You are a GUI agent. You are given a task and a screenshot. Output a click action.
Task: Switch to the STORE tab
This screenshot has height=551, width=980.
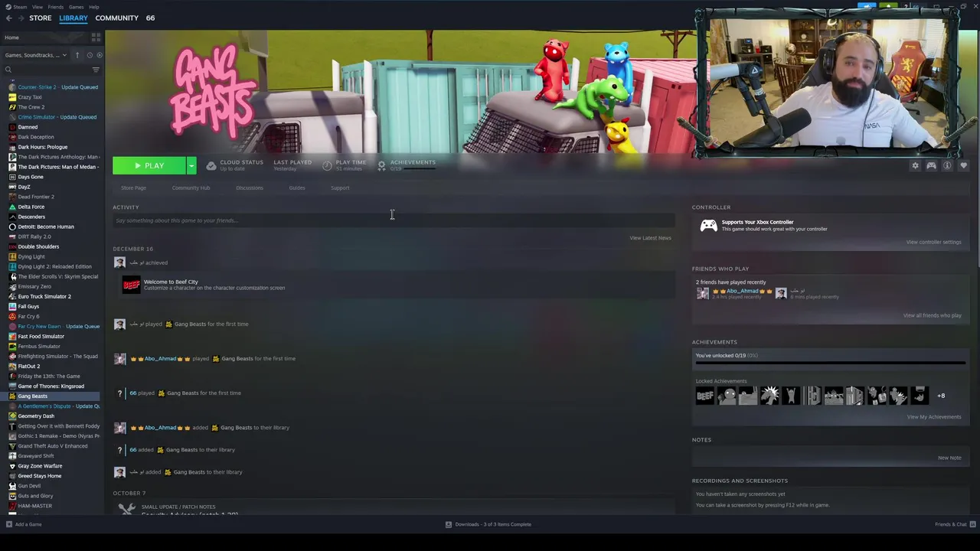[x=41, y=18]
